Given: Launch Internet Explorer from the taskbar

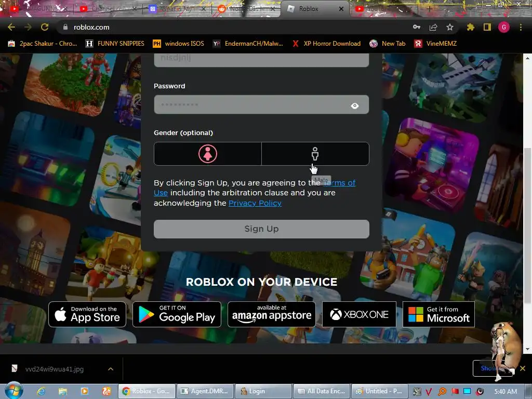Looking at the screenshot, I should [41, 391].
